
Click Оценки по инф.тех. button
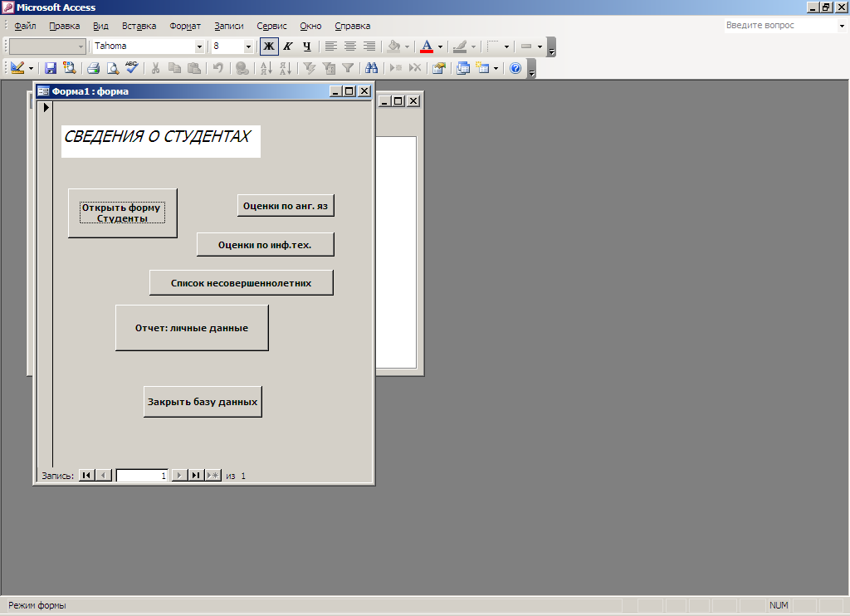pyautogui.click(x=265, y=245)
